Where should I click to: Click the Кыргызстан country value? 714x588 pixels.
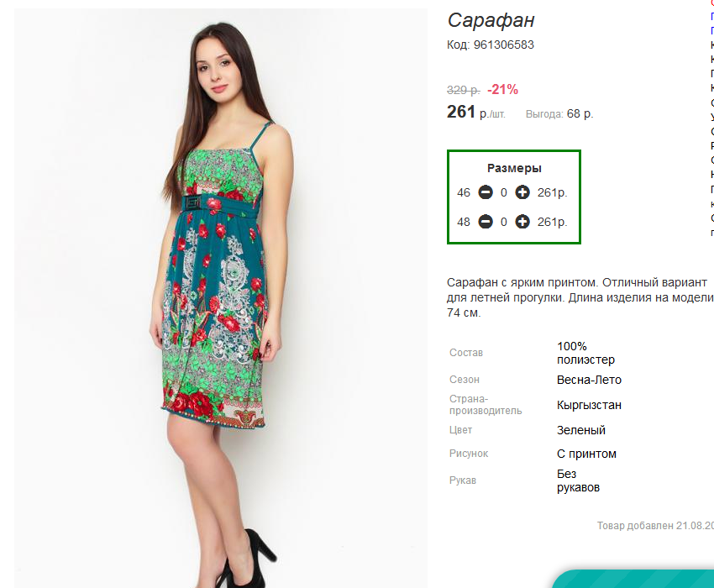pos(589,405)
